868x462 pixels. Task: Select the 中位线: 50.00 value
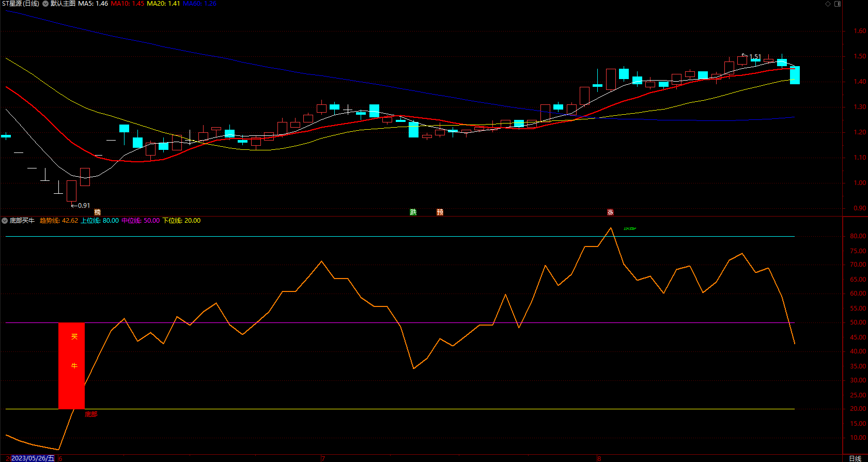[x=141, y=221]
